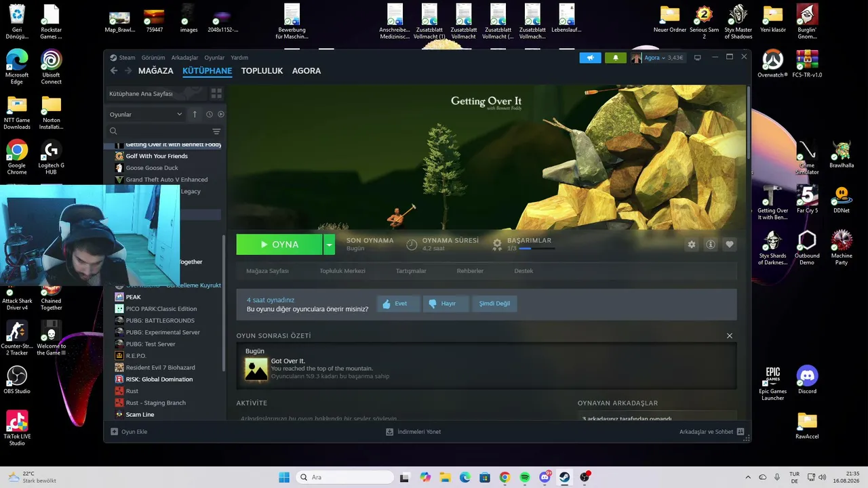This screenshot has height=488, width=868.
Task: Expand launch options arrow beside OYNA
Action: [329, 245]
